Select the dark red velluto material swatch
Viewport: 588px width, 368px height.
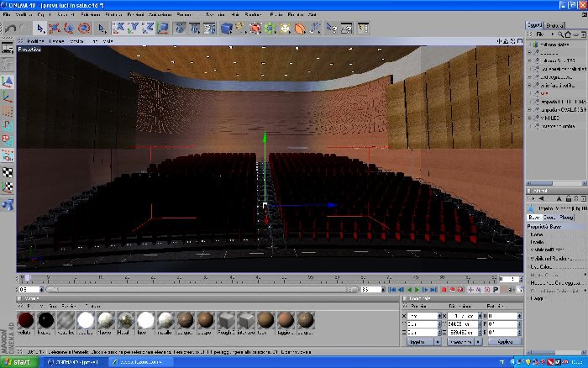point(25,320)
